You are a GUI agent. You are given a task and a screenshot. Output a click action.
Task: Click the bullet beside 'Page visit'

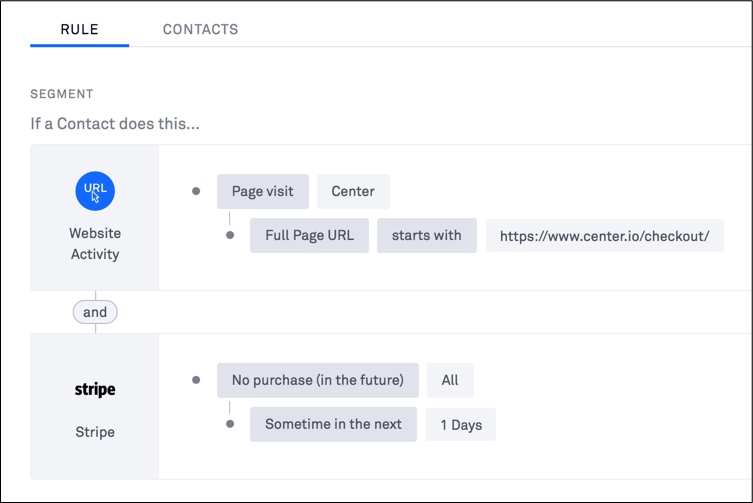pyautogui.click(x=196, y=191)
